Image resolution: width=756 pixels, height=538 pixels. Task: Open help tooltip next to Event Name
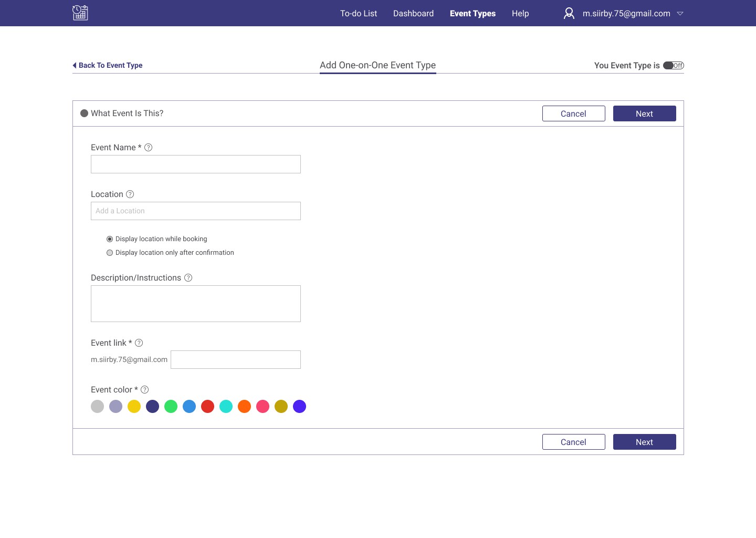point(149,148)
